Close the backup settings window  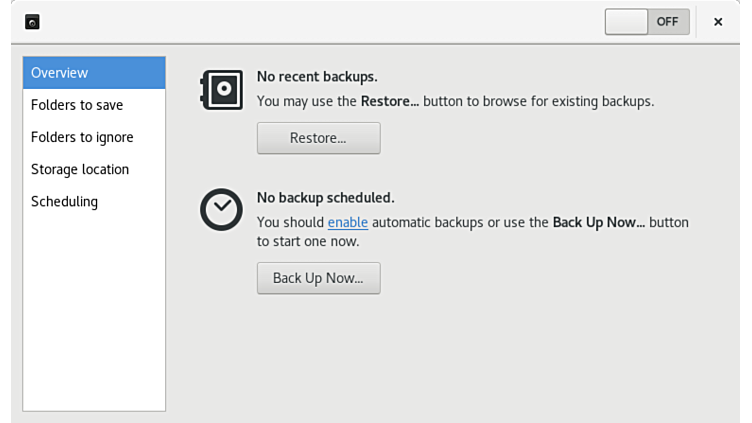(x=718, y=21)
